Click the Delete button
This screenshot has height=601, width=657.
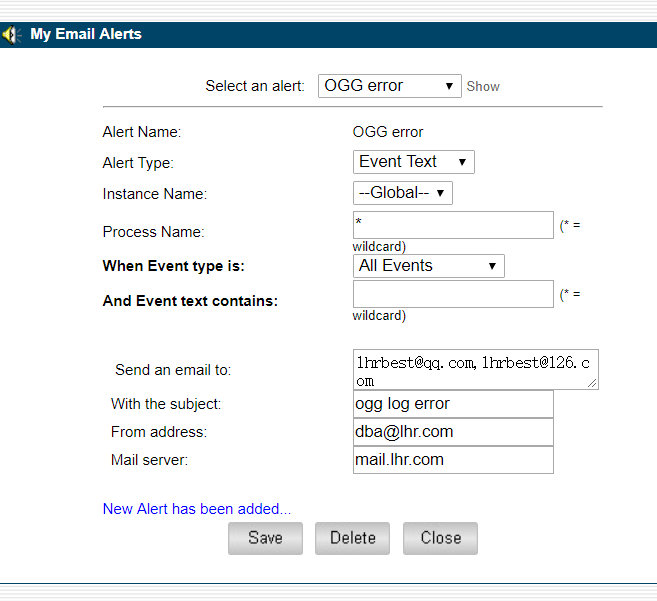click(x=352, y=538)
